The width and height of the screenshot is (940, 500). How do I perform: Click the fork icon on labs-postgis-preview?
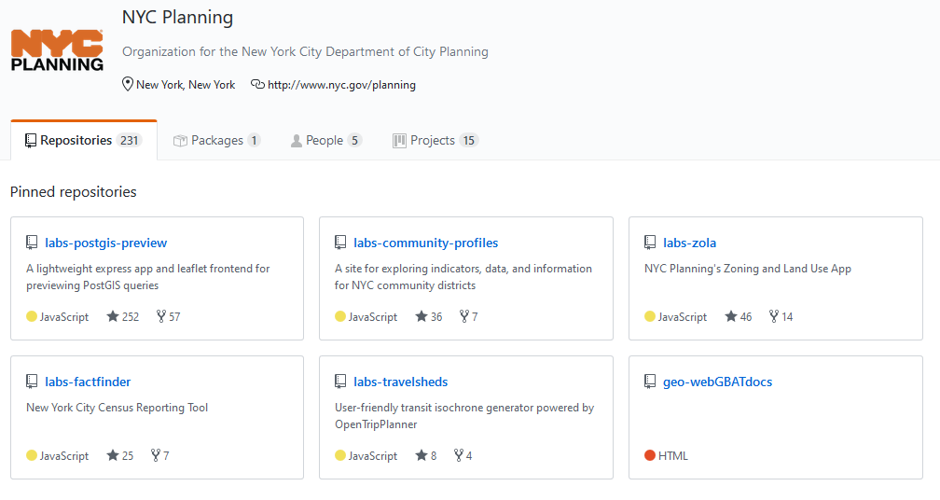pyautogui.click(x=161, y=317)
